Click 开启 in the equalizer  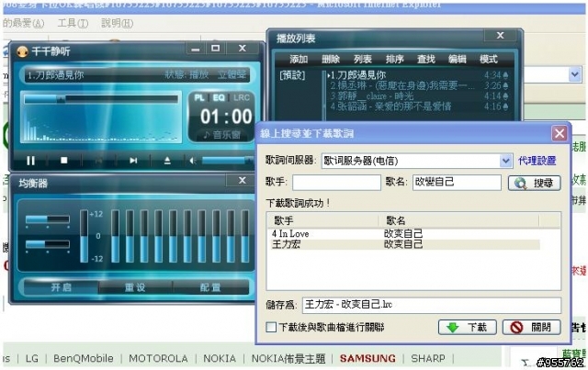point(62,287)
